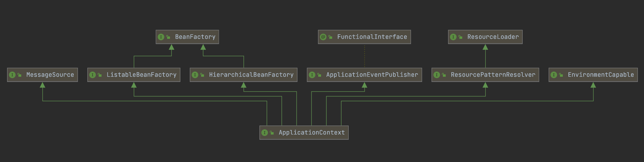644x162 pixels.
Task: Select the ApplicationEventPublisher node label
Action: click(x=372, y=75)
